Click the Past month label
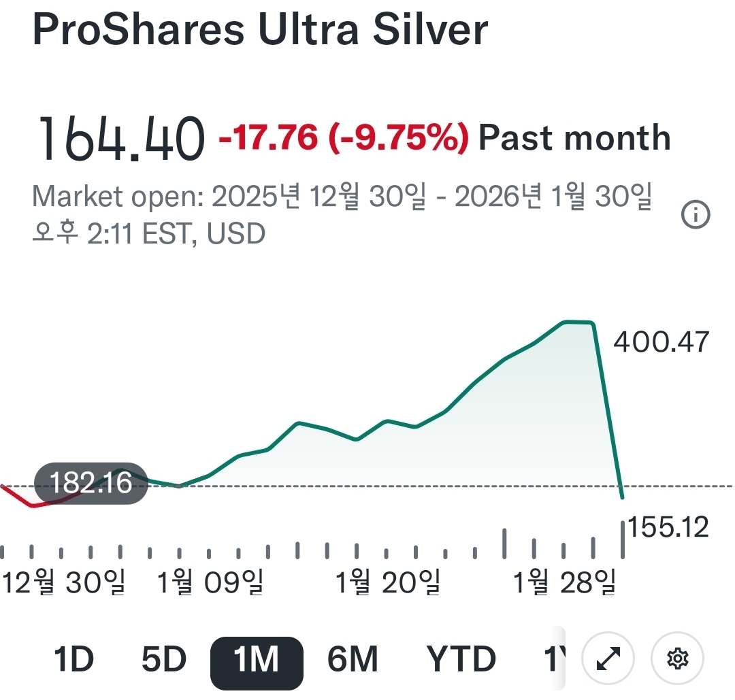This screenshot has height=700, width=735. click(x=575, y=138)
